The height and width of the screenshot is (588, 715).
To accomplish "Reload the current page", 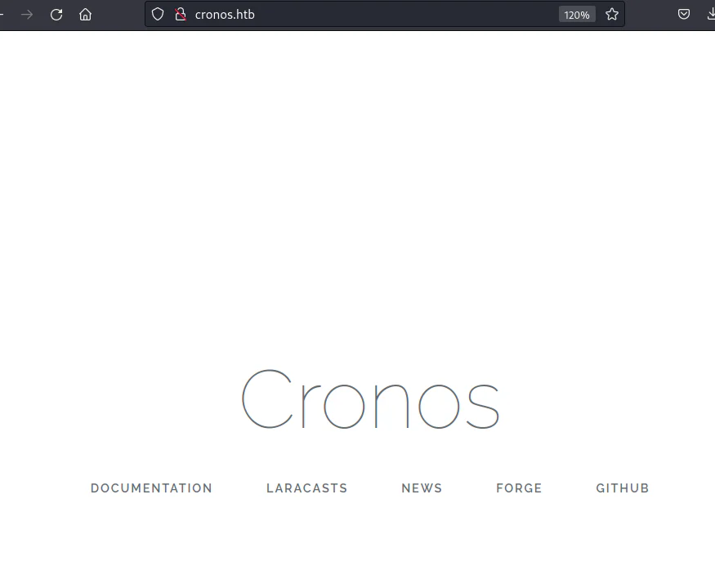I will [x=56, y=15].
